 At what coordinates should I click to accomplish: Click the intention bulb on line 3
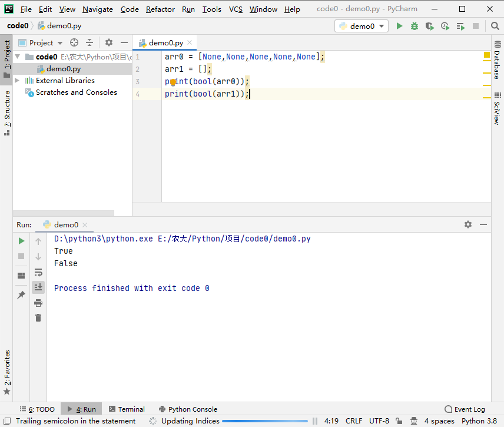[x=173, y=82]
